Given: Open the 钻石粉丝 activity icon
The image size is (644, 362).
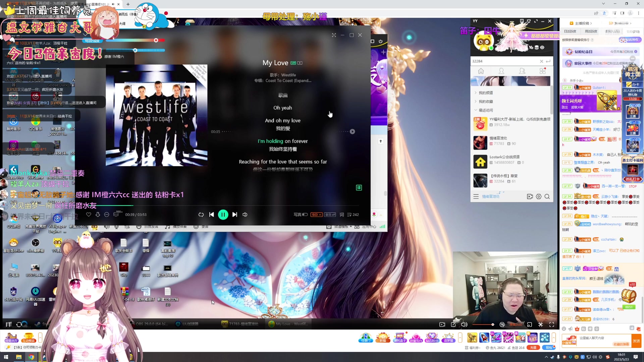Looking at the screenshot, I should pos(432,338).
